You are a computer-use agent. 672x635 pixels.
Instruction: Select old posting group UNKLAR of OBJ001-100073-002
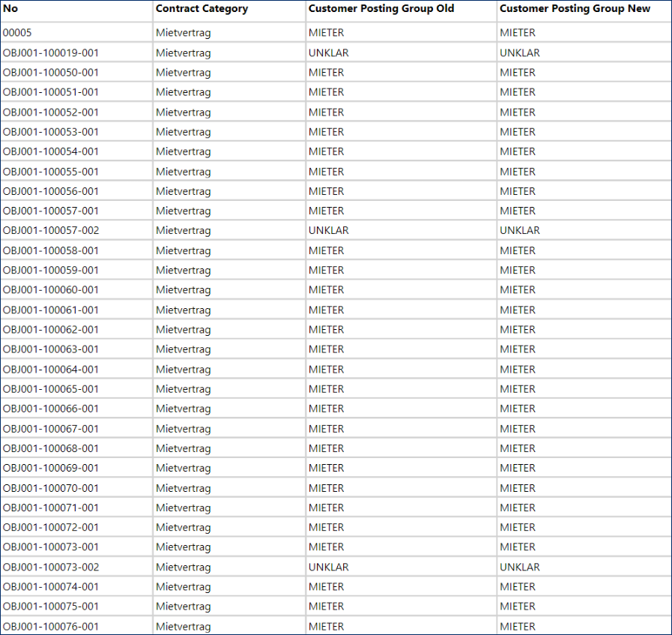click(x=328, y=568)
